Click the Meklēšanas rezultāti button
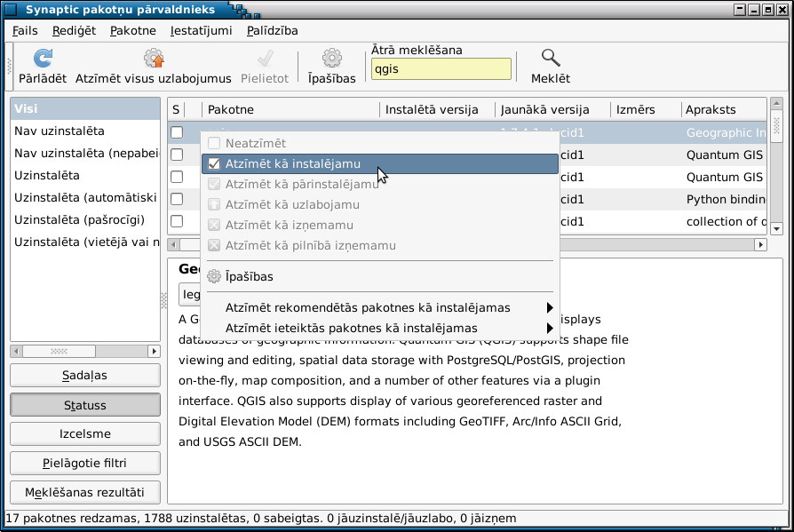794x532 pixels. click(85, 493)
